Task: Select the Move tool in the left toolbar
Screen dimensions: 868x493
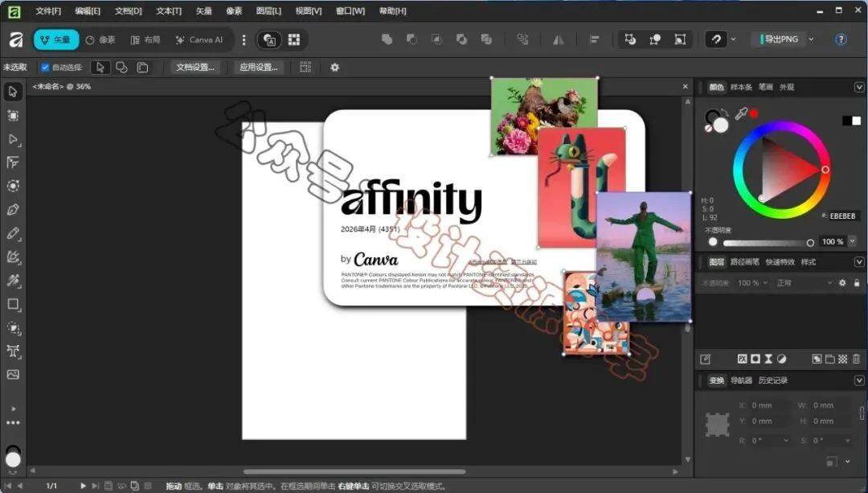Action: (x=13, y=92)
